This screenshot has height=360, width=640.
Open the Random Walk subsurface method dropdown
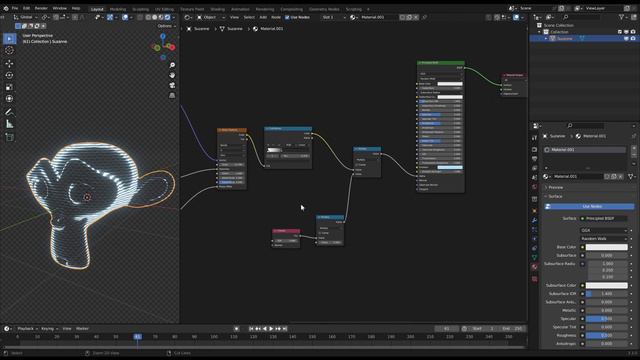(x=604, y=239)
